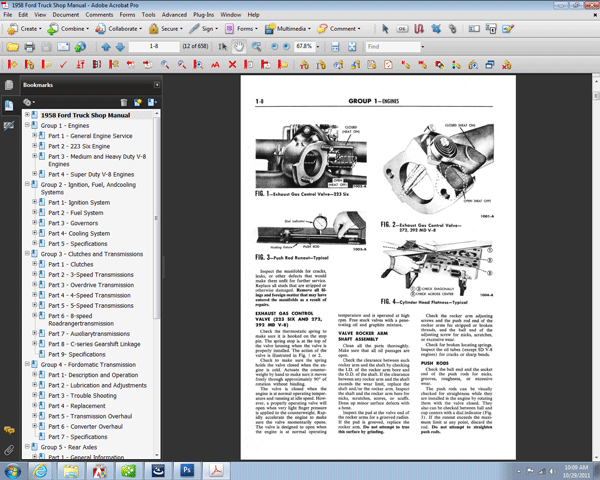Select the Part 5 - Transmission Overhaul bookmark
The width and height of the screenshot is (600, 480).
[x=90, y=416]
